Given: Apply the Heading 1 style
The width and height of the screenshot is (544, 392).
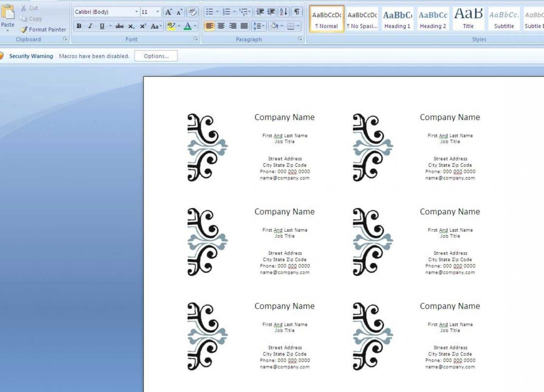Looking at the screenshot, I should click(x=397, y=18).
